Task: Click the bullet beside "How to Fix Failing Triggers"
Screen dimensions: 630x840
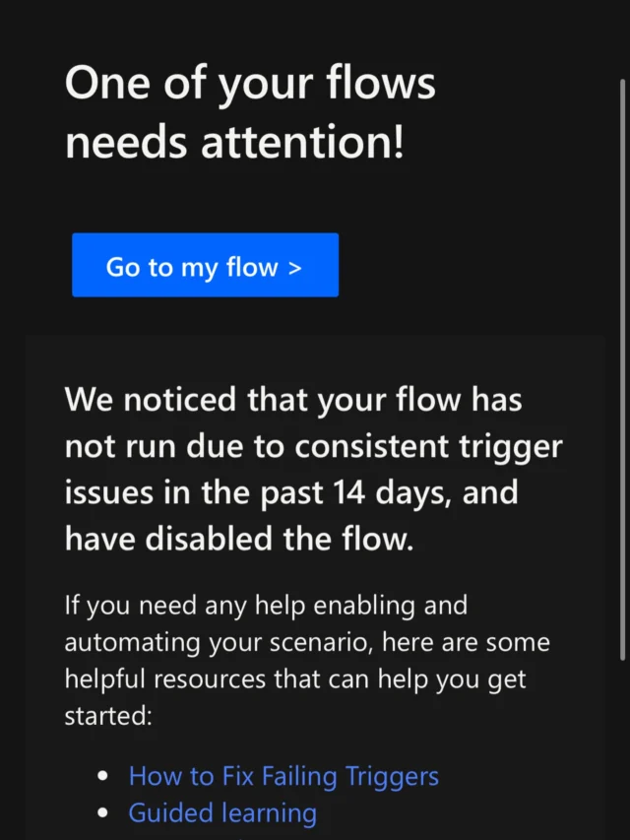Action: (102, 777)
